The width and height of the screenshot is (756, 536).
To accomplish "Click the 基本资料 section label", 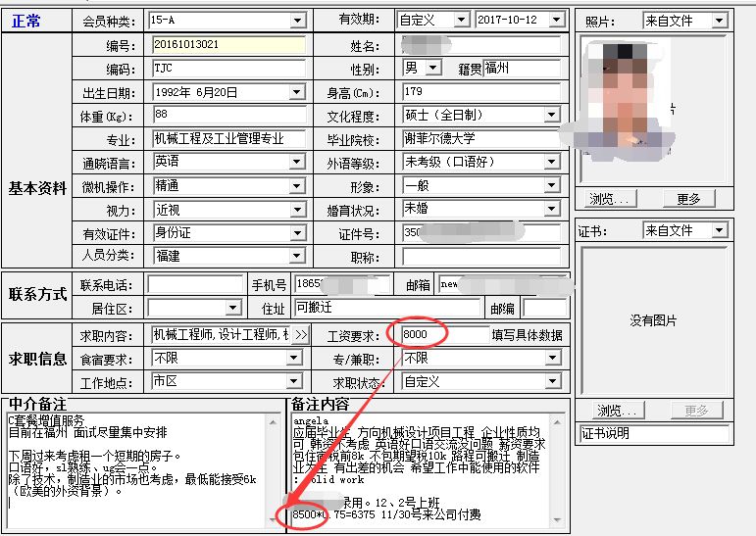I will 37,188.
